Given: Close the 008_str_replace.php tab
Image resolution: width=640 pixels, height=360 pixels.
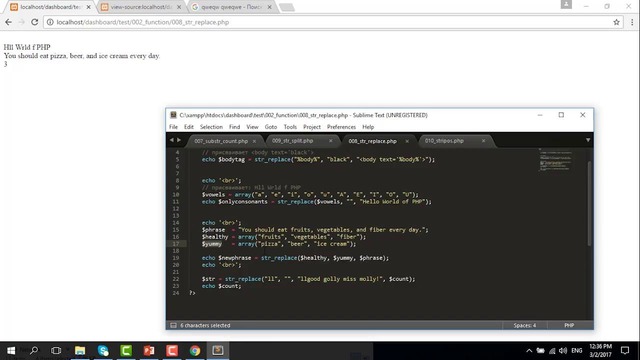Looking at the screenshot, I should pyautogui.click(x=407, y=141).
